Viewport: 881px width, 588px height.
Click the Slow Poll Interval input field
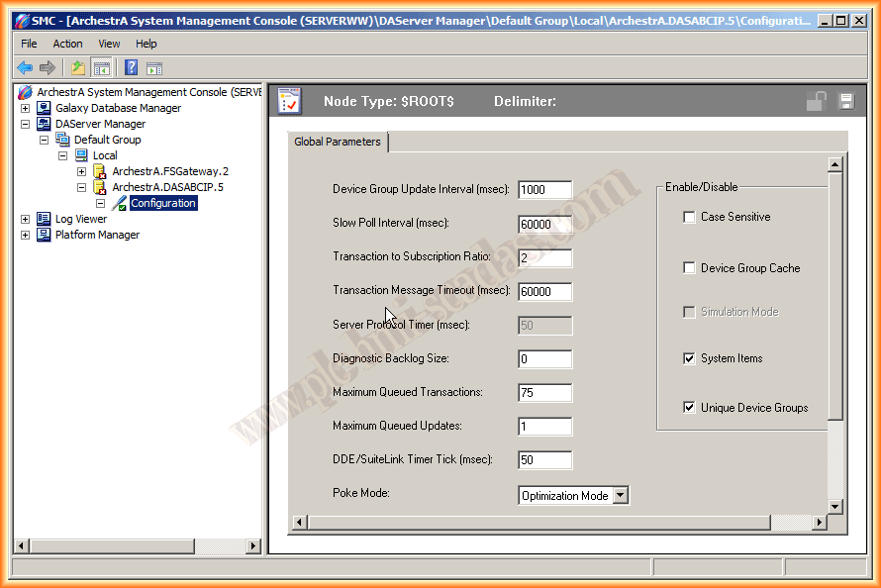tap(544, 224)
